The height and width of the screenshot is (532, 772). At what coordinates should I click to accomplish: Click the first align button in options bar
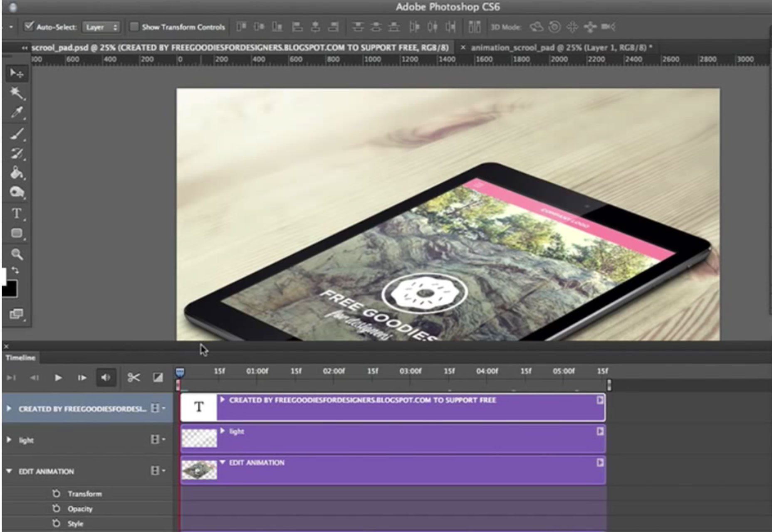[x=241, y=27]
